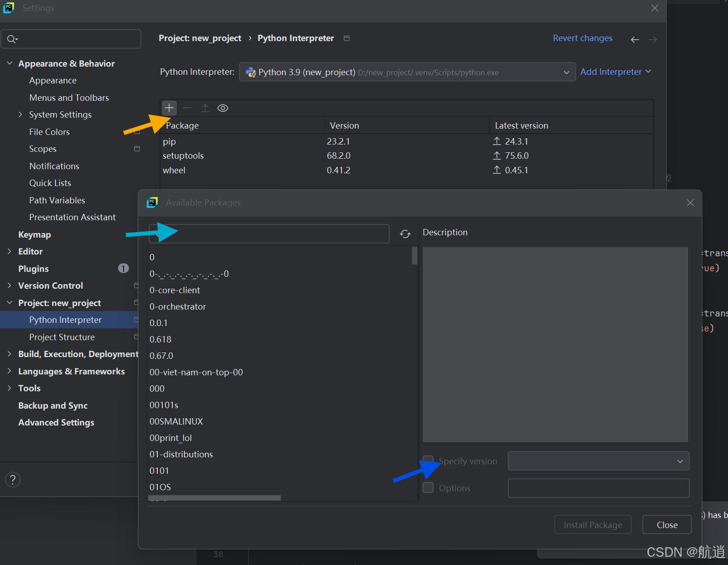Close the Available Packages dialog with X
Screen dimensions: 728x565
[x=690, y=202]
